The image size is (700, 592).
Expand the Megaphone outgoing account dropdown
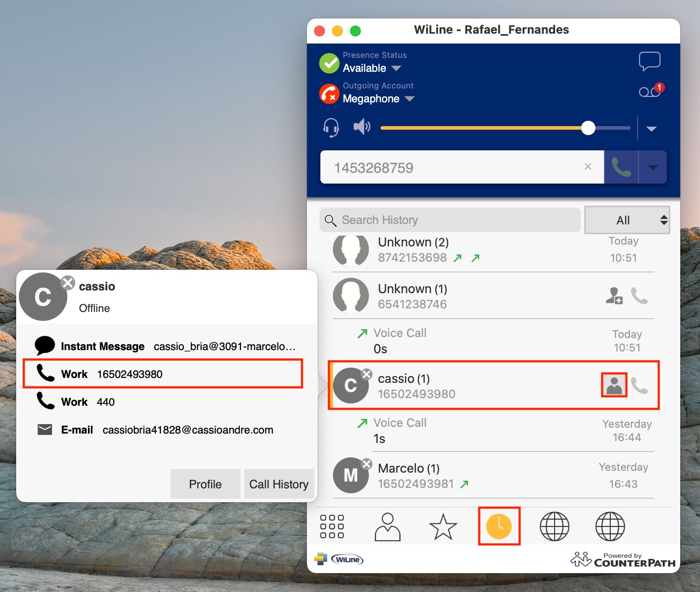click(409, 99)
